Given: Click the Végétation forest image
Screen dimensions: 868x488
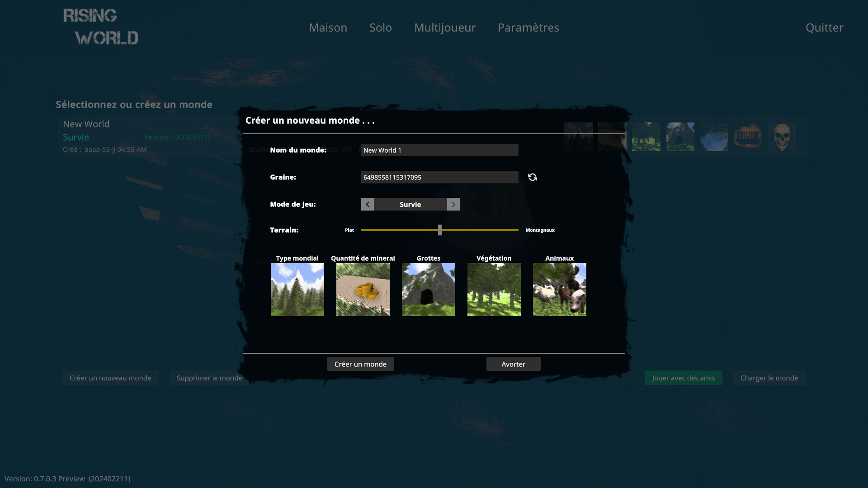Looking at the screenshot, I should 494,290.
